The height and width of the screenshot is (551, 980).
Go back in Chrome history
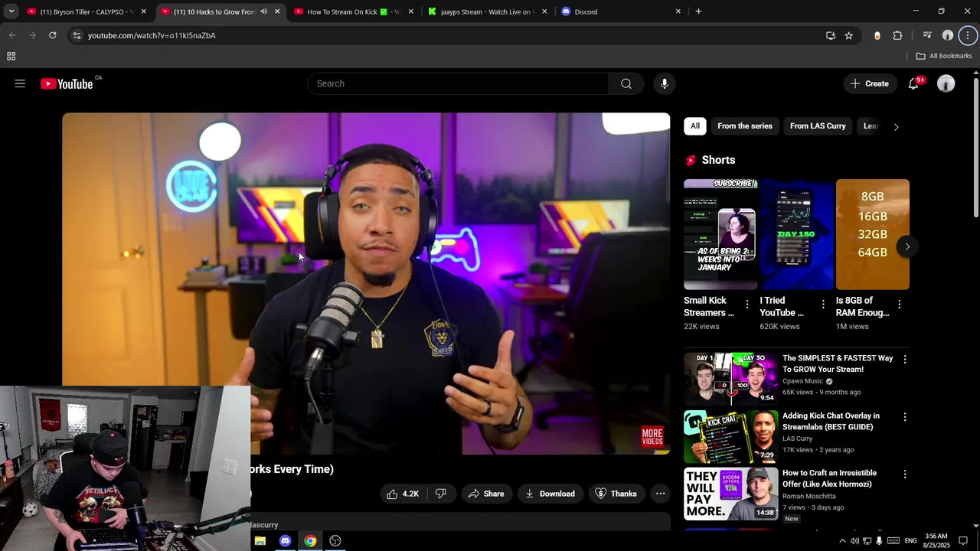pos(12,35)
